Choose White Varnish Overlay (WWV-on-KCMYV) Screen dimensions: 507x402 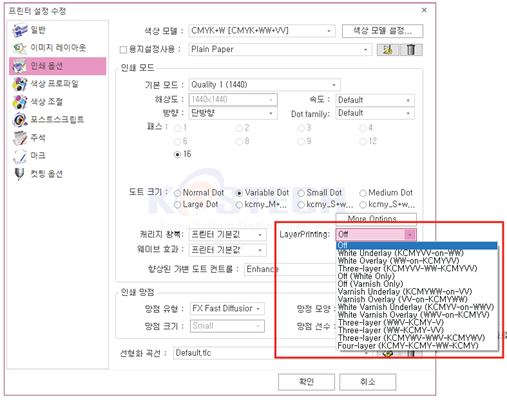coord(417,315)
